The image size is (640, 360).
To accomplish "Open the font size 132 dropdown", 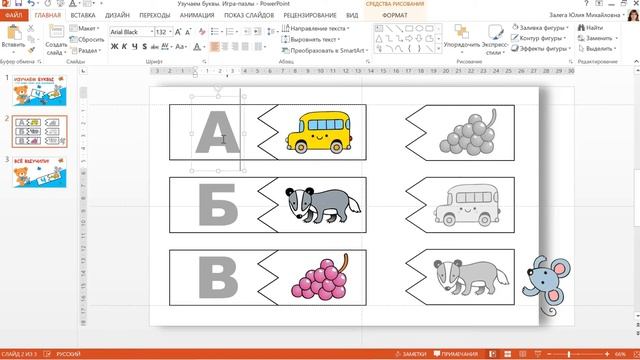I will pyautogui.click(x=171, y=32).
